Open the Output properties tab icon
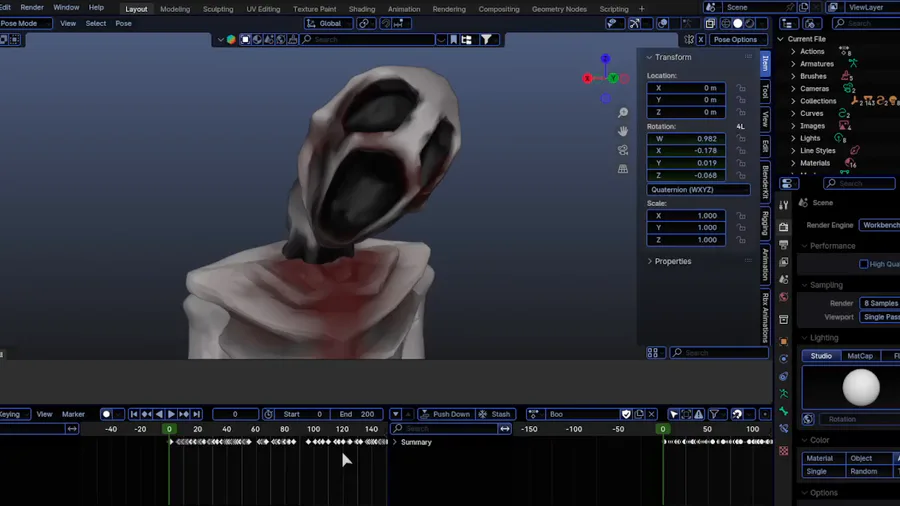The height and width of the screenshot is (506, 900). point(783,244)
